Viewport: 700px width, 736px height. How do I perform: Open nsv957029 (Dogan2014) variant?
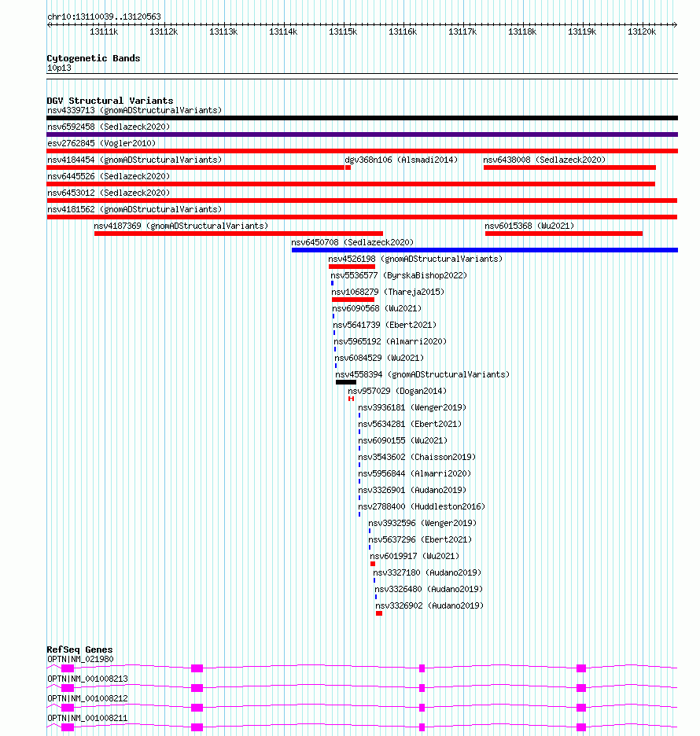(x=397, y=391)
